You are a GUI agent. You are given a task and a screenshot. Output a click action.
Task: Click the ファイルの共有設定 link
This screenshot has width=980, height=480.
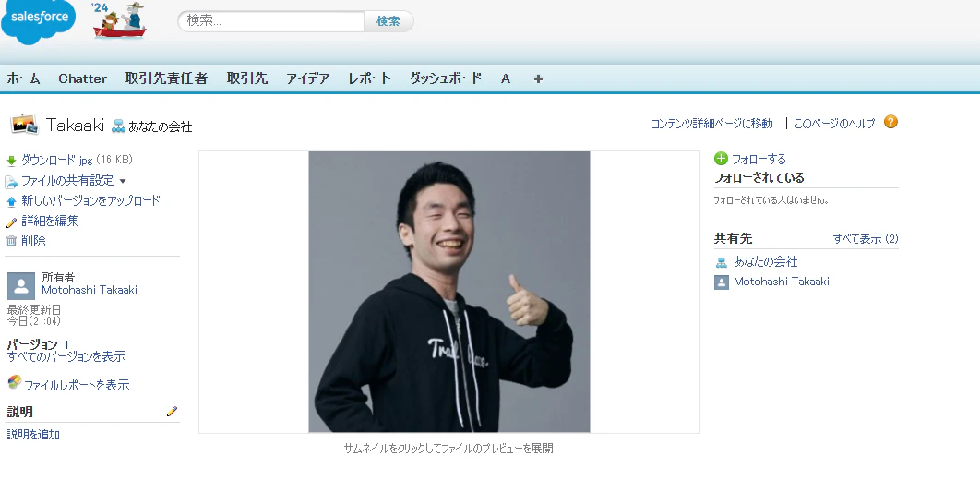point(67,181)
